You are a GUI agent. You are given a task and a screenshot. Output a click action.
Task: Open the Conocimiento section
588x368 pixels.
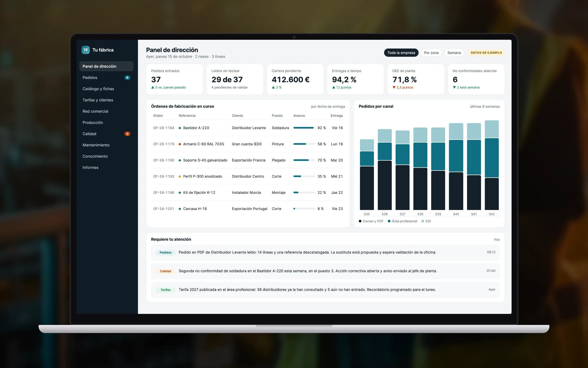click(x=106, y=156)
